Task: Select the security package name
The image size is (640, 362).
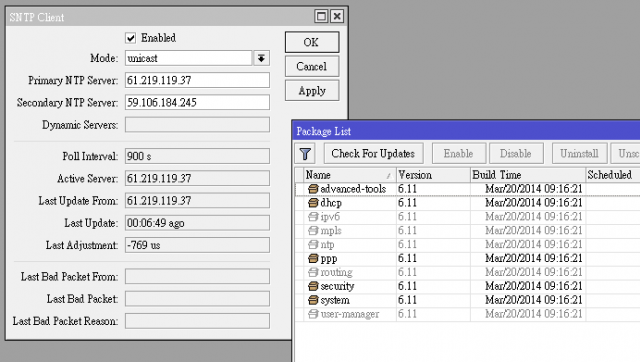Action: click(x=337, y=286)
